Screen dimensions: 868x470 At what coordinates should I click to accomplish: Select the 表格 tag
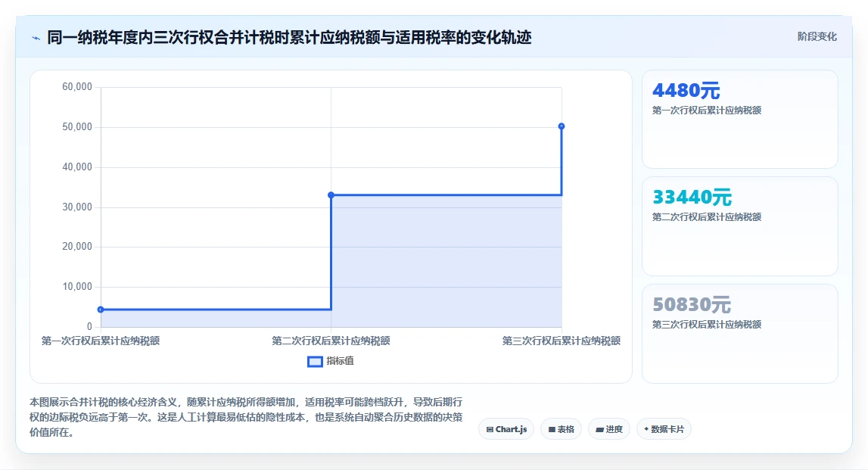coord(561,429)
